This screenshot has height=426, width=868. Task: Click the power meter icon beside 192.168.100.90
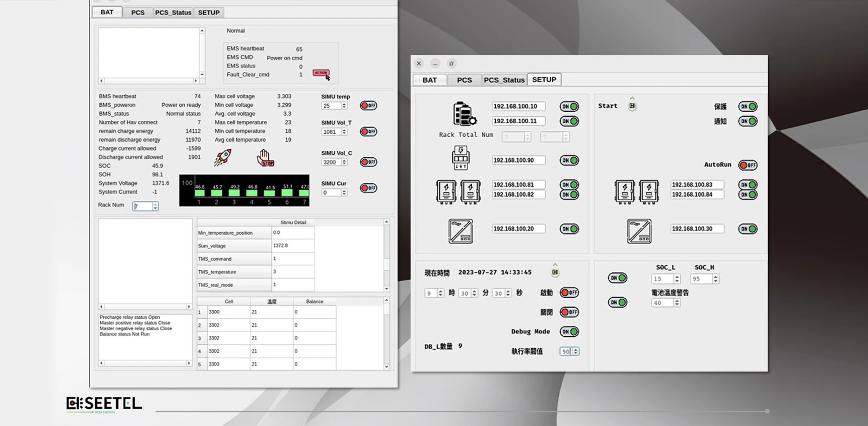[461, 158]
